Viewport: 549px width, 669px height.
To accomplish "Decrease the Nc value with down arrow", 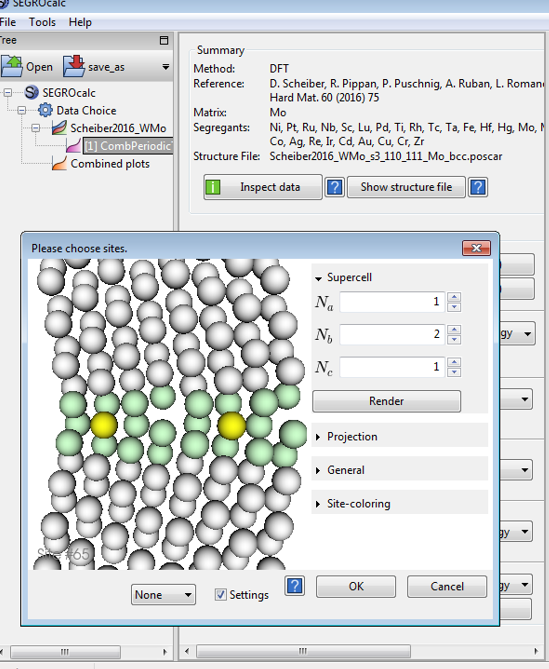I will pos(454,372).
